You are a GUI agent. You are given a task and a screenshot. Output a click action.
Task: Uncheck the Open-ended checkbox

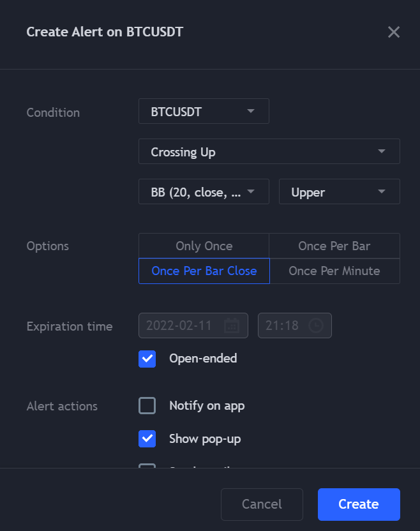(147, 359)
